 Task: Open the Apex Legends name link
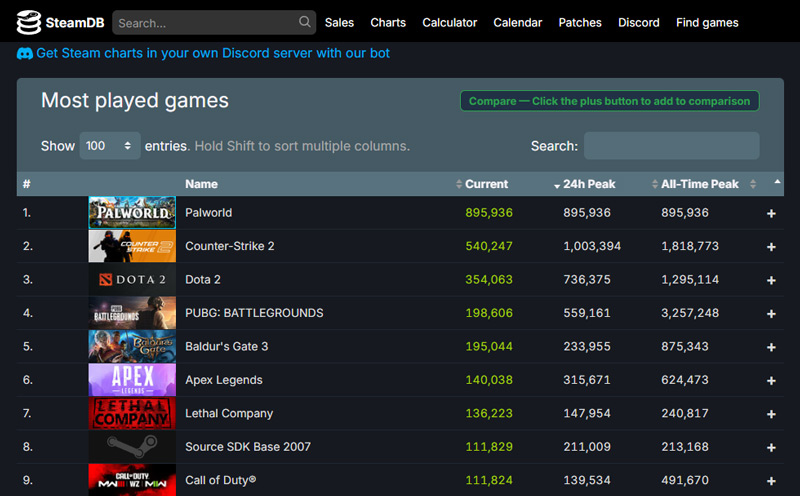click(x=224, y=380)
